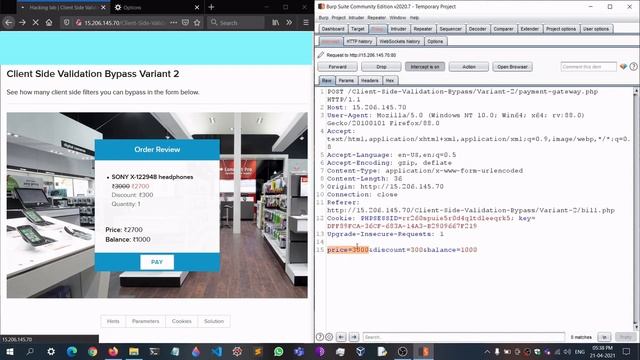This screenshot has height=360, width=640.
Task: Stop loading the page in Firefox
Action: pos(36,22)
